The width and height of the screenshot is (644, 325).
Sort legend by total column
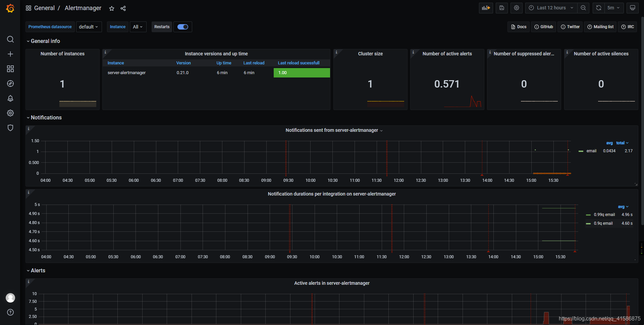(x=622, y=143)
